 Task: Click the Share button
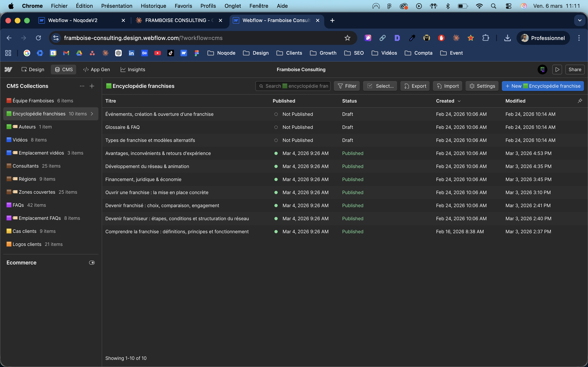pyautogui.click(x=575, y=69)
